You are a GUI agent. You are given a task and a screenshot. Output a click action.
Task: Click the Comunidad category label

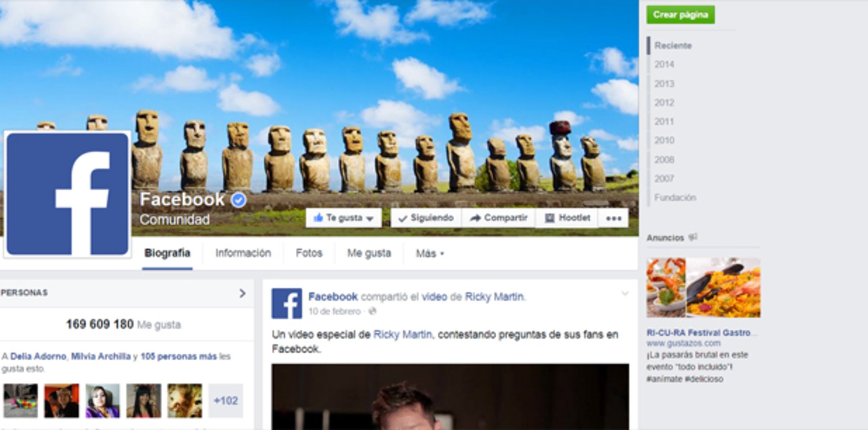[175, 220]
